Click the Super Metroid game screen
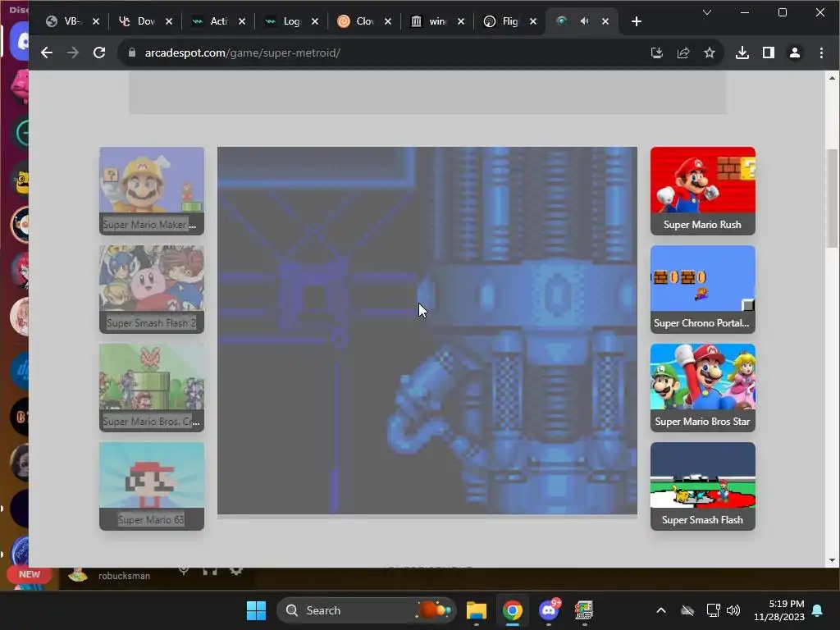The height and width of the screenshot is (630, 840). pos(427,331)
